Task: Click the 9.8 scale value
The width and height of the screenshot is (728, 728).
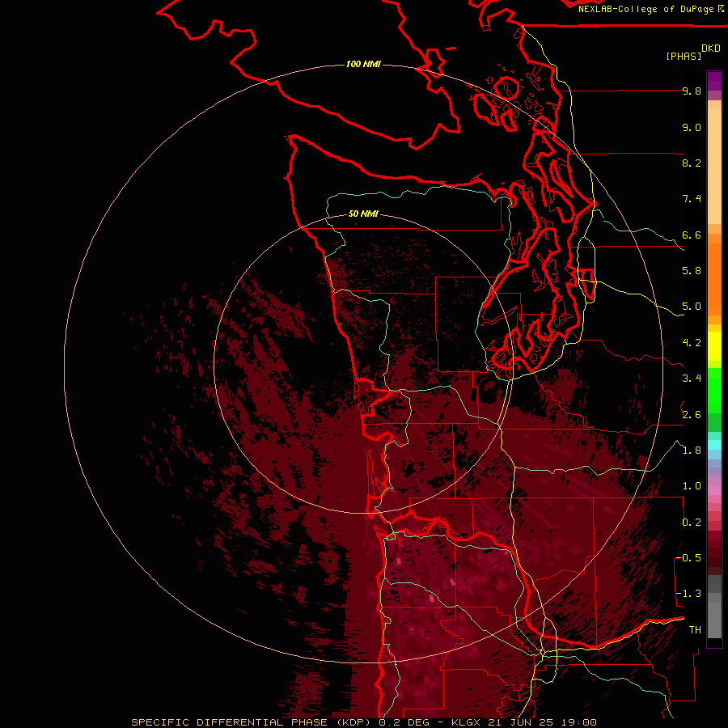Action: 692,91
